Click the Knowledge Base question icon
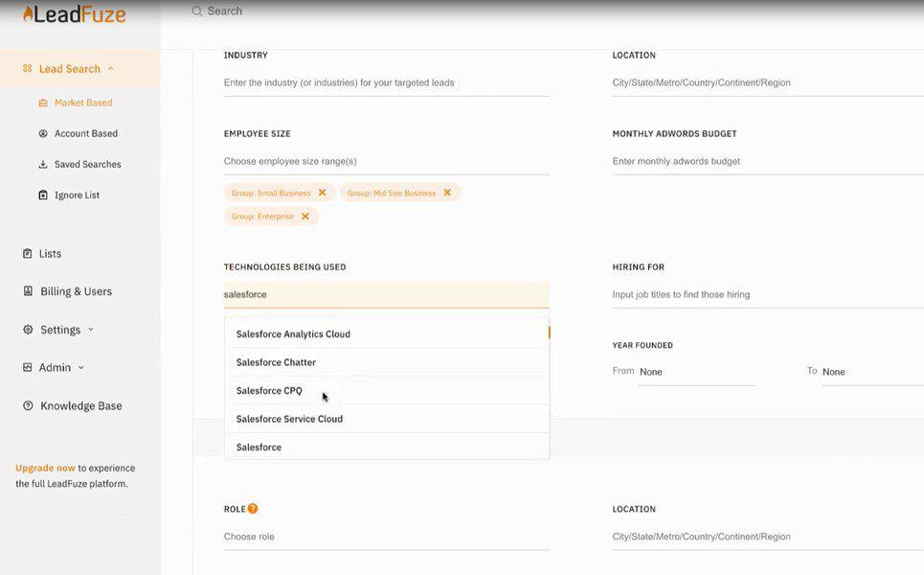Viewport: 924px width, 575px height. point(28,405)
